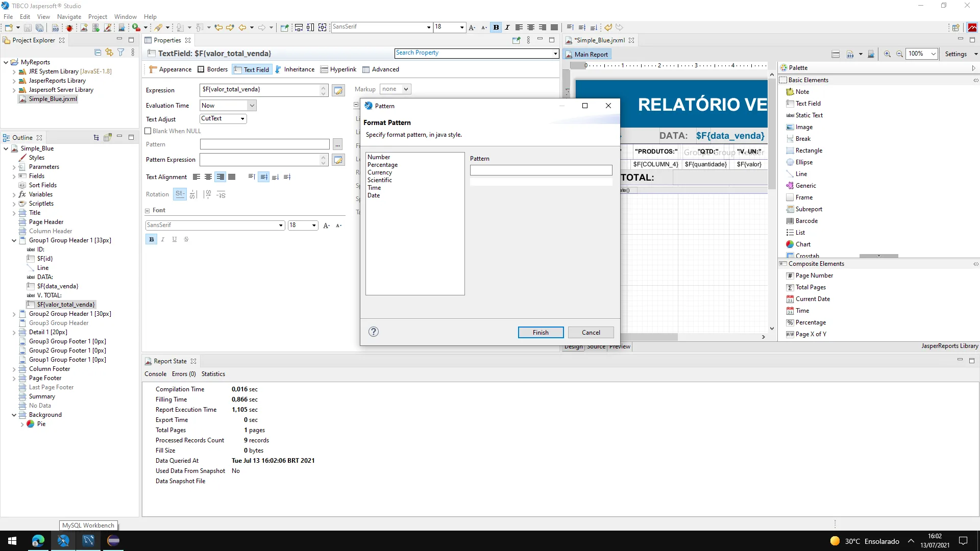The image size is (980, 551).
Task: Expand the Group2 Group Header tree node
Action: [14, 314]
